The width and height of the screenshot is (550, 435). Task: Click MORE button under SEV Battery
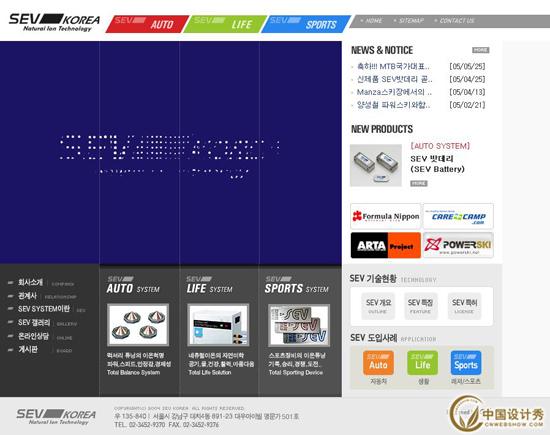tap(418, 183)
